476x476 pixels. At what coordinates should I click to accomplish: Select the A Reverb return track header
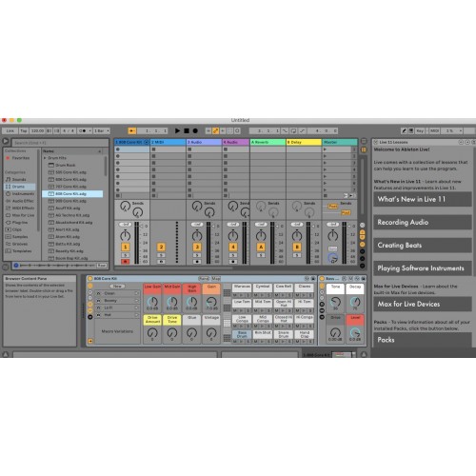coord(268,142)
